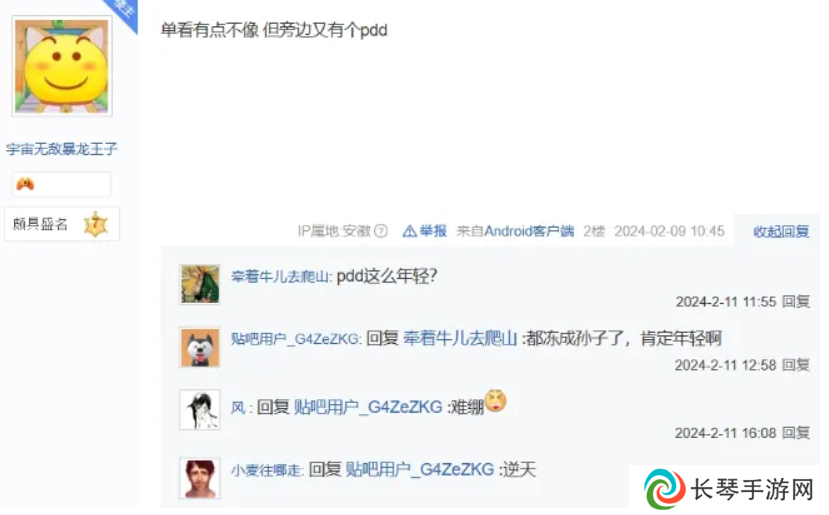This screenshot has height=515, width=829.
Task: Open 小麦往哪走 portrait avatar
Action: (199, 478)
